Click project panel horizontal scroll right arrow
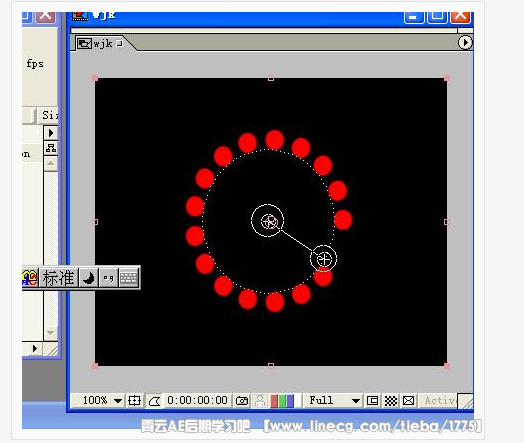This screenshot has width=524, height=443. point(35,349)
